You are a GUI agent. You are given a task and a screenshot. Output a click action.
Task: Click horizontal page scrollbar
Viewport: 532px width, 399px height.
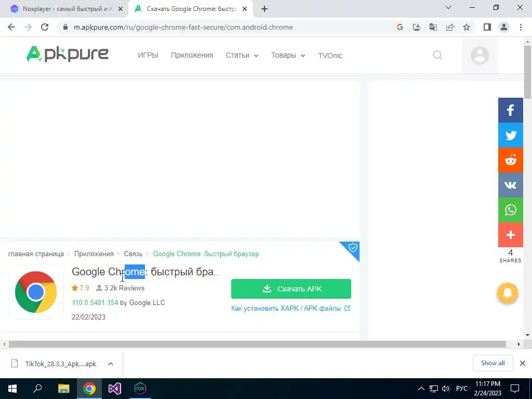257,344
